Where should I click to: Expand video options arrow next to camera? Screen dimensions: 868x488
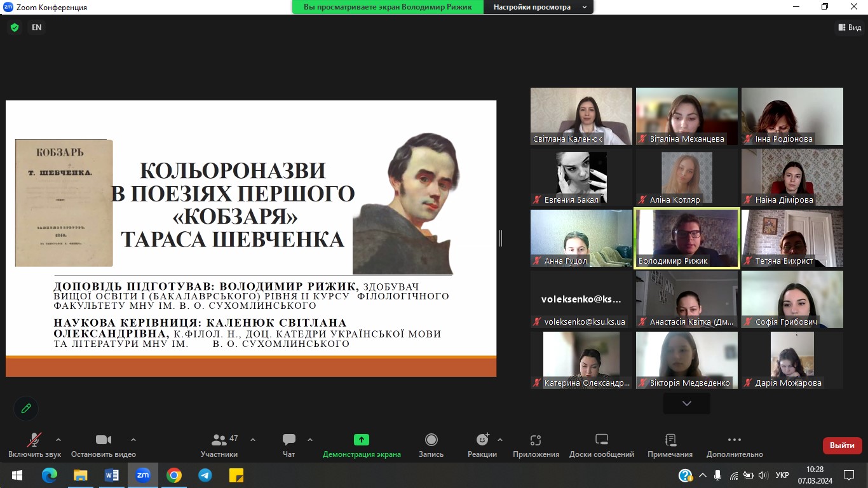coord(133,440)
